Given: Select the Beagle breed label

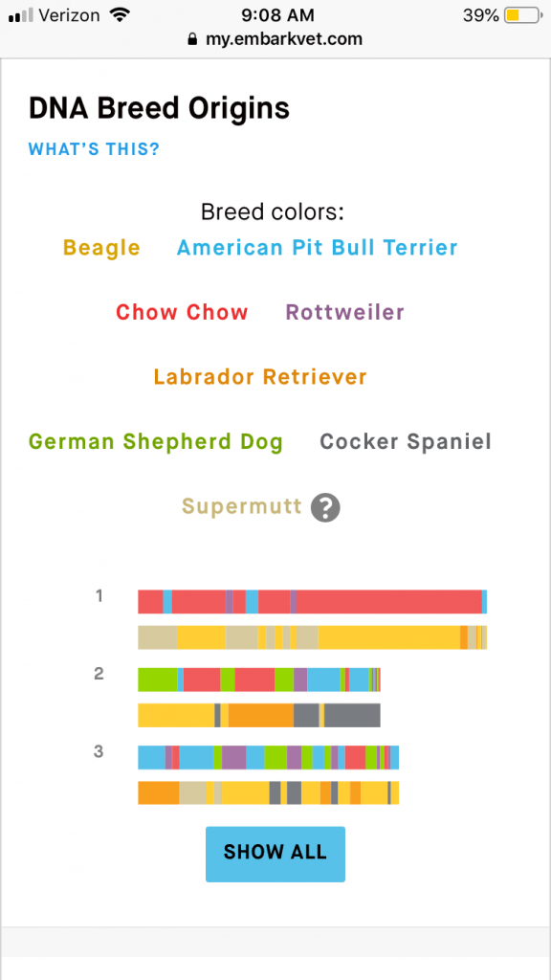Looking at the screenshot, I should point(101,248).
